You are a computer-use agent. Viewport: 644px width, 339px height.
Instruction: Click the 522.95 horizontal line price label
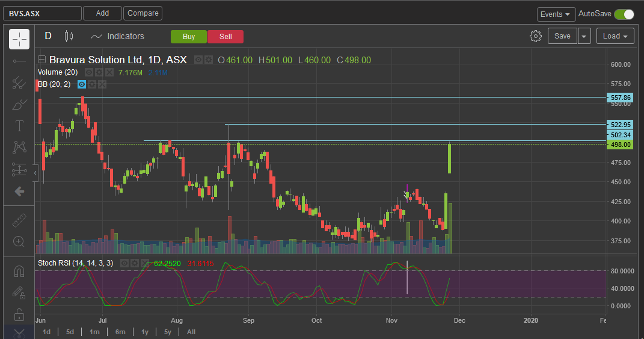coord(620,124)
